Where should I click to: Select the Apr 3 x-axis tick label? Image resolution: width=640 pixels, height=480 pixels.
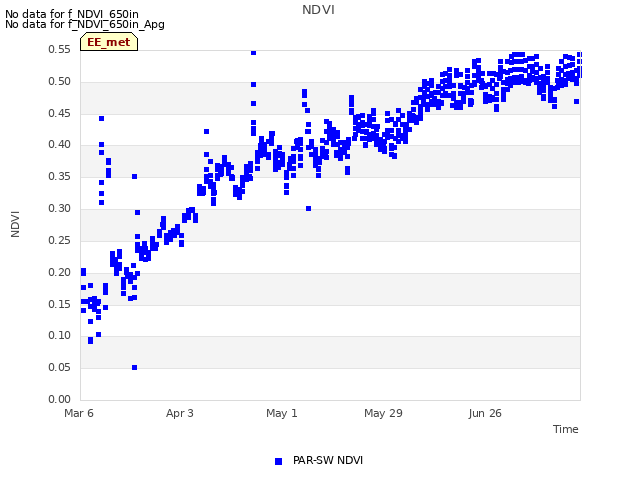pyautogui.click(x=180, y=413)
